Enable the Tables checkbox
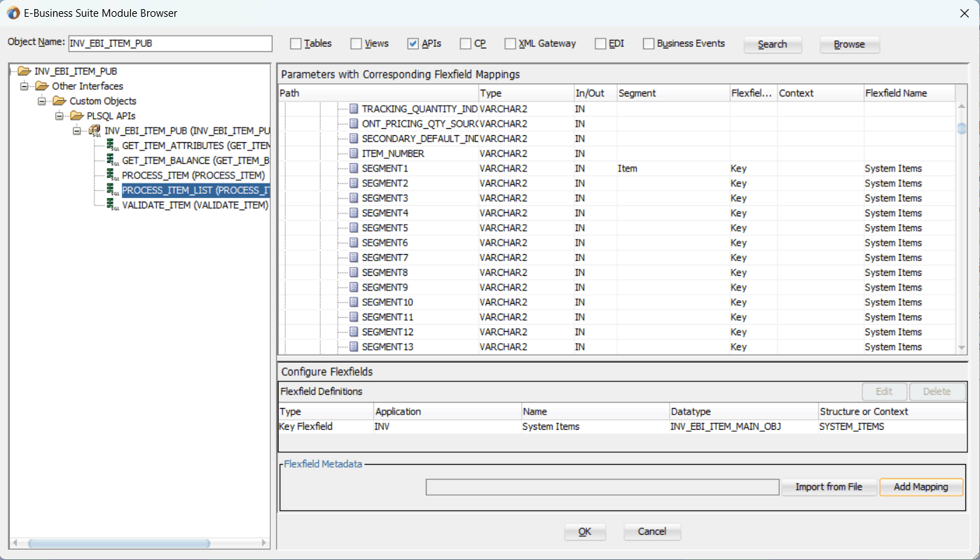This screenshot has height=560, width=980. click(x=296, y=44)
